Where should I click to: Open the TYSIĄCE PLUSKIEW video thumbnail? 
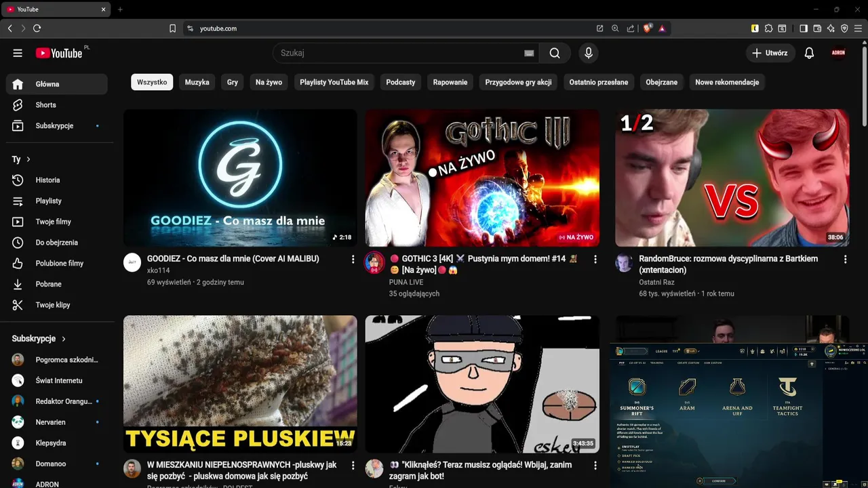pos(240,384)
